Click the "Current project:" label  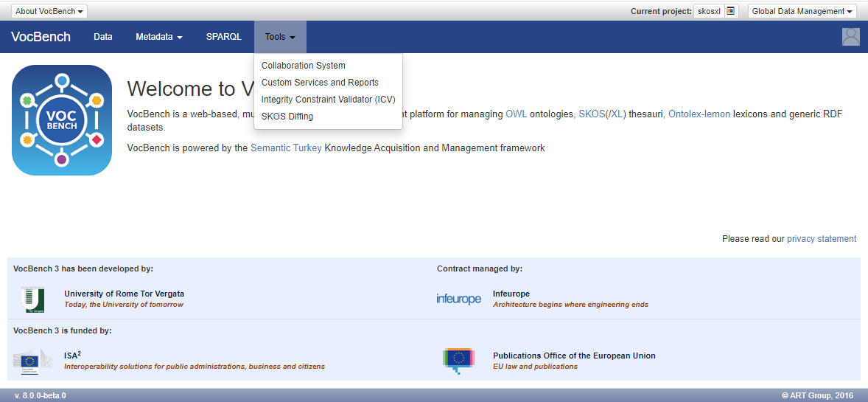point(661,11)
